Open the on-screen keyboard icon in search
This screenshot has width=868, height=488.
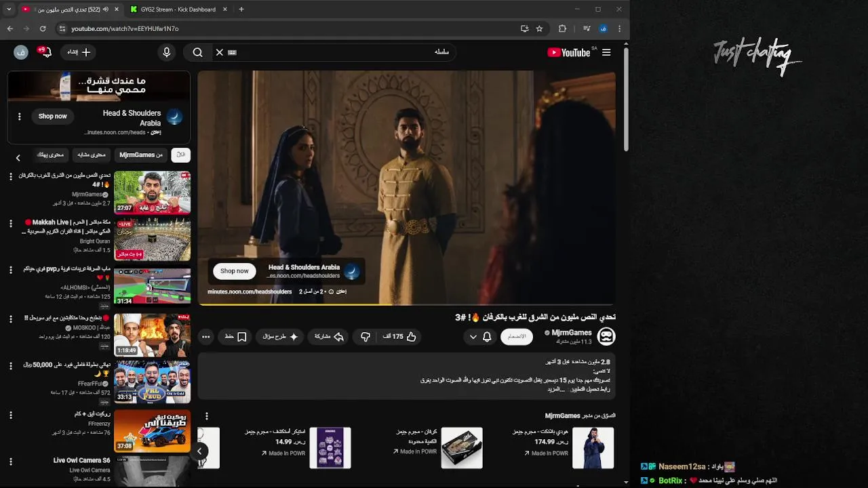click(x=232, y=52)
